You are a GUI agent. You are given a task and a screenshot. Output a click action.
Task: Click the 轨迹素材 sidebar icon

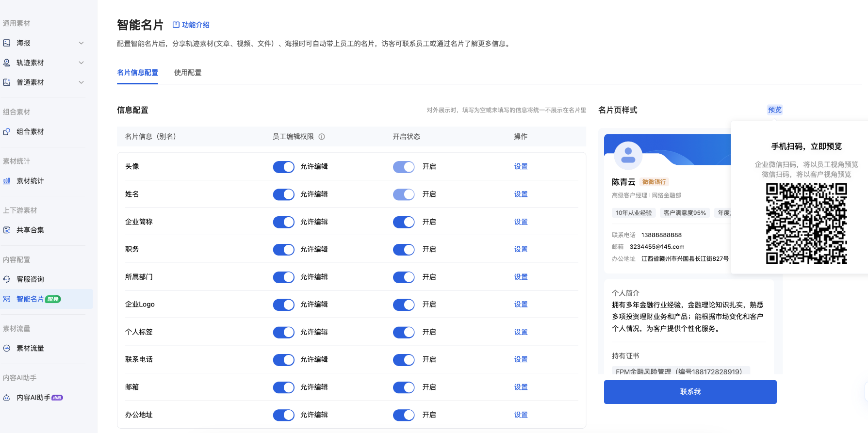click(7, 63)
